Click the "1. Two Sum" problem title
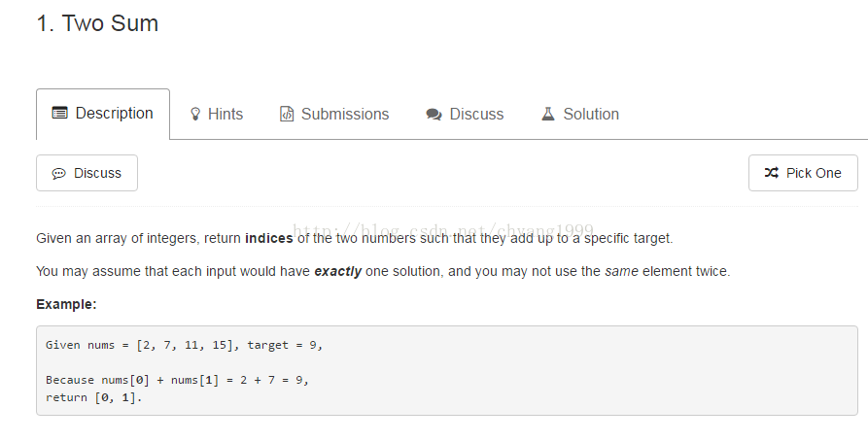 pos(97,24)
